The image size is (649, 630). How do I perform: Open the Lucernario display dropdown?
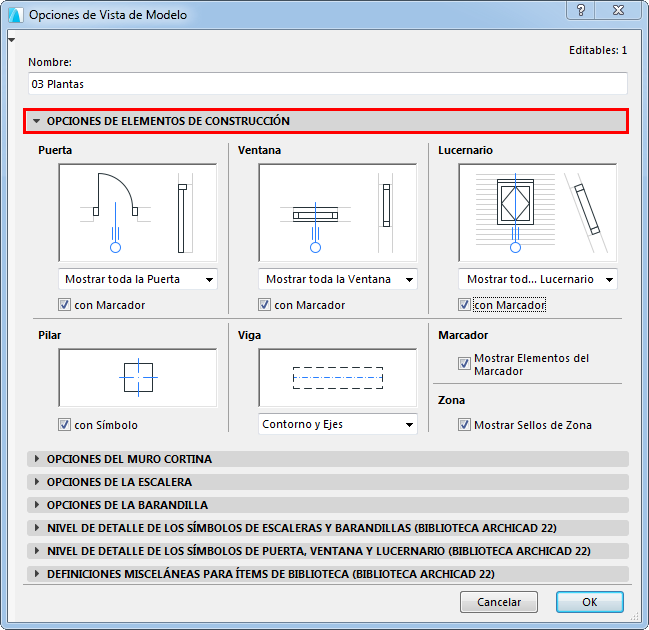pos(538,279)
